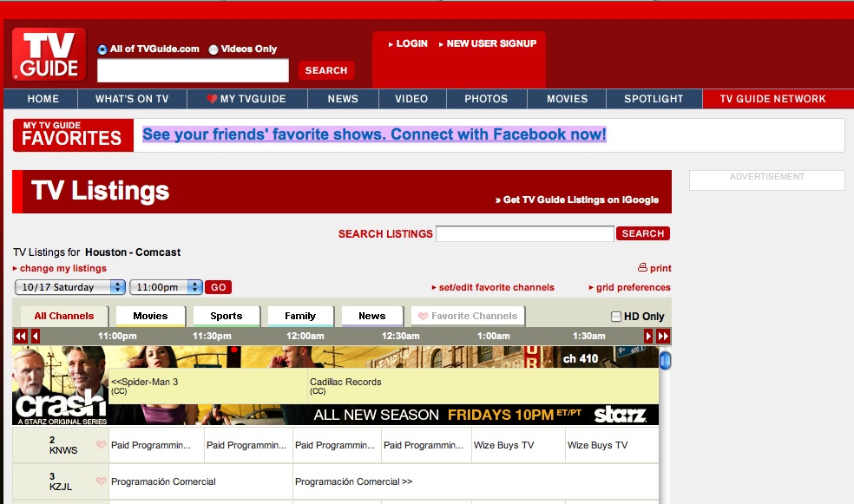Open the 11:00pm time dropdown

pos(166,287)
